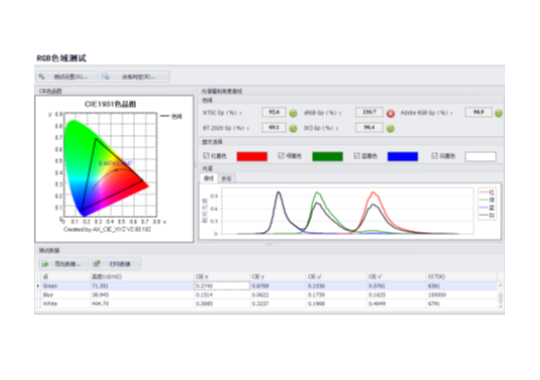540x380 pixels.
Task: Click value 0.0622 in the Blue row
Action: coord(260,295)
